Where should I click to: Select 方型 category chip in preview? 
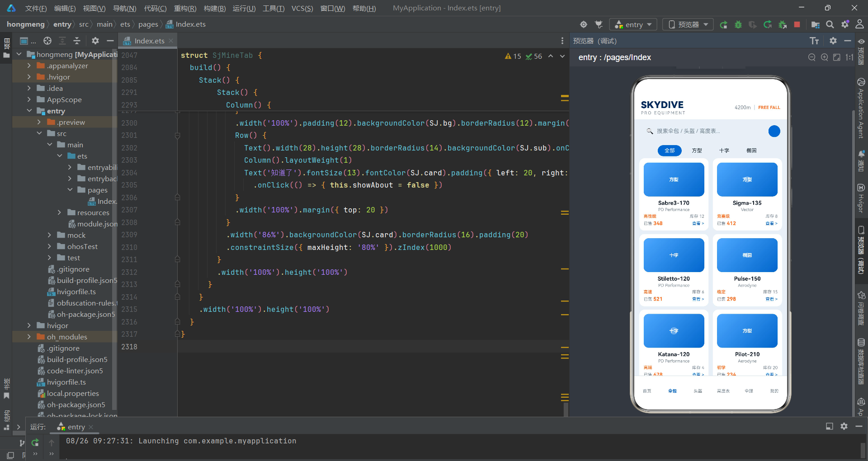point(697,151)
